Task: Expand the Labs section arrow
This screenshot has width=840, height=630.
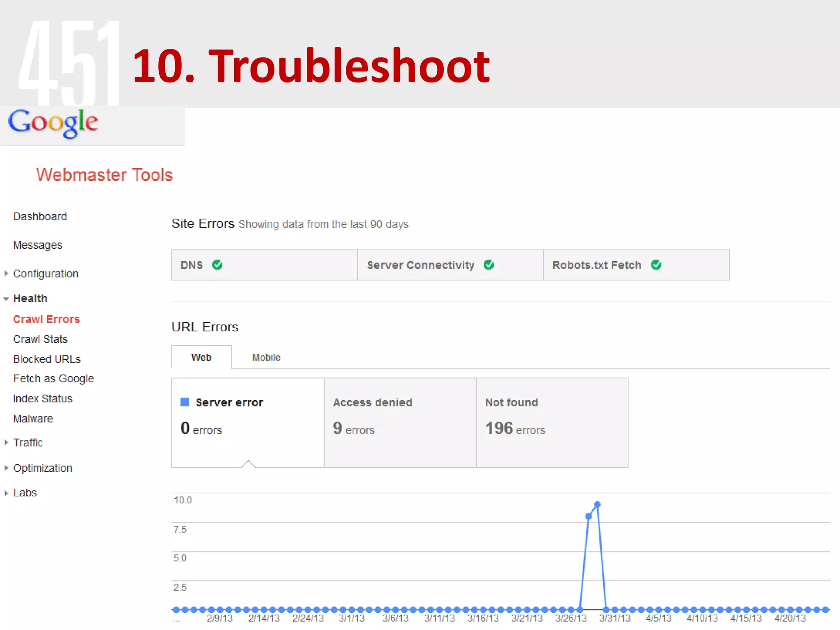Action: click(x=6, y=493)
